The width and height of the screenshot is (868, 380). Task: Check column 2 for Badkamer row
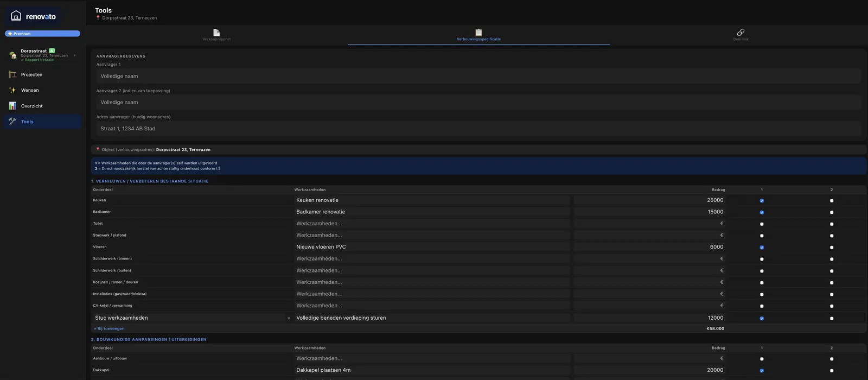click(x=832, y=212)
